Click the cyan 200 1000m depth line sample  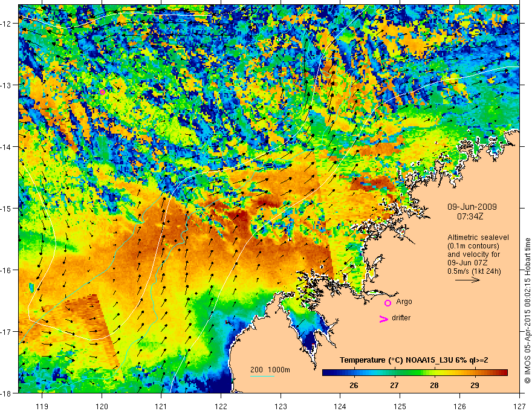pos(262,376)
